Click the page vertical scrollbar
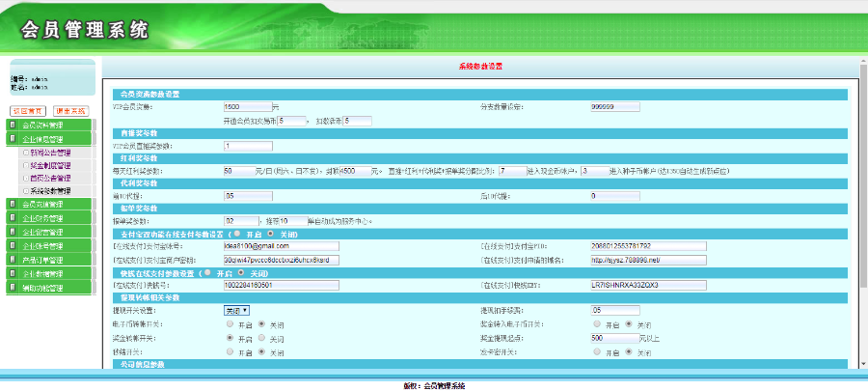Viewport: 868px width, 391px height. click(x=862, y=212)
